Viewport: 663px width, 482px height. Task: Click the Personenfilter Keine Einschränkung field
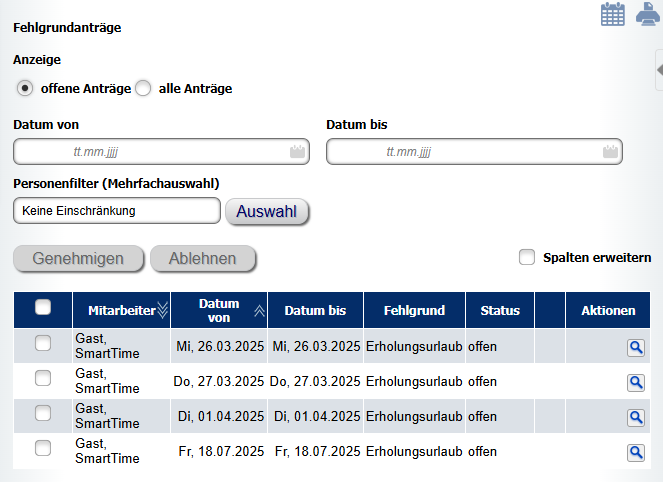coord(117,211)
